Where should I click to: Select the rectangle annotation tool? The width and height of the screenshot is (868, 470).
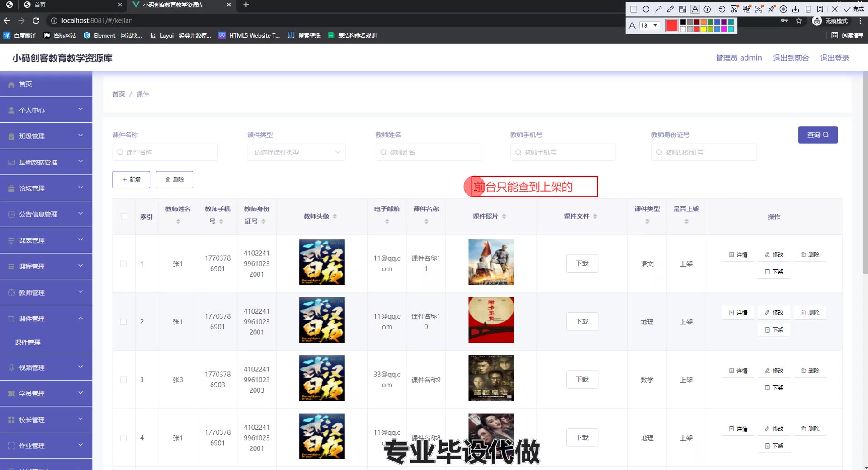click(x=633, y=9)
